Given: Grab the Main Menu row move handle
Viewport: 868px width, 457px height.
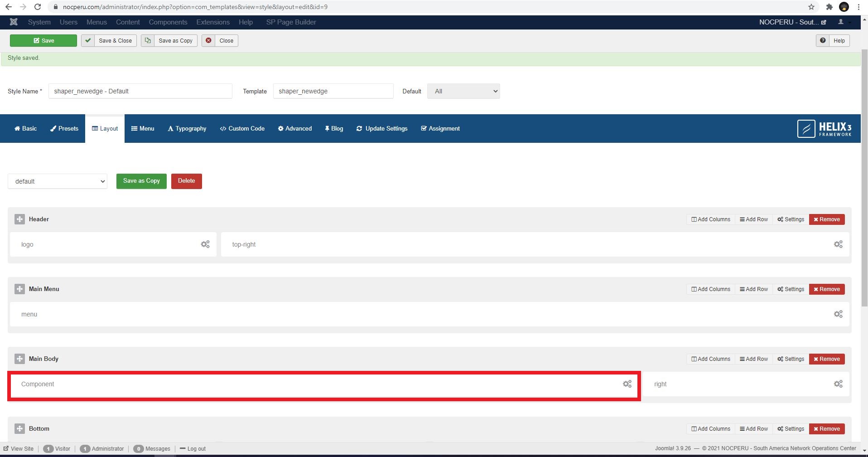Looking at the screenshot, I should coord(19,289).
